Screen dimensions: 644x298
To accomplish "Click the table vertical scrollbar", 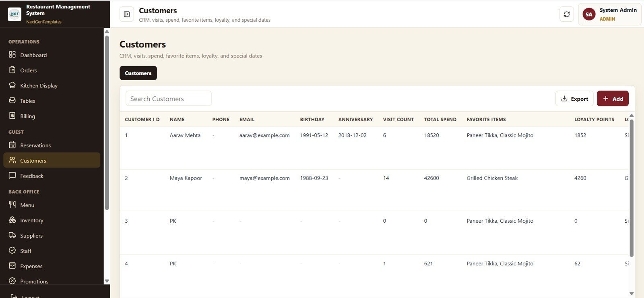I will coord(632,188).
